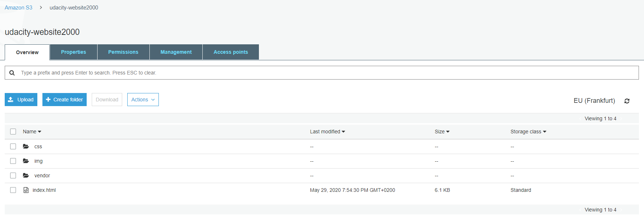The height and width of the screenshot is (222, 644).
Task: Click the 6.1 KB size cell
Action: coord(442,190)
